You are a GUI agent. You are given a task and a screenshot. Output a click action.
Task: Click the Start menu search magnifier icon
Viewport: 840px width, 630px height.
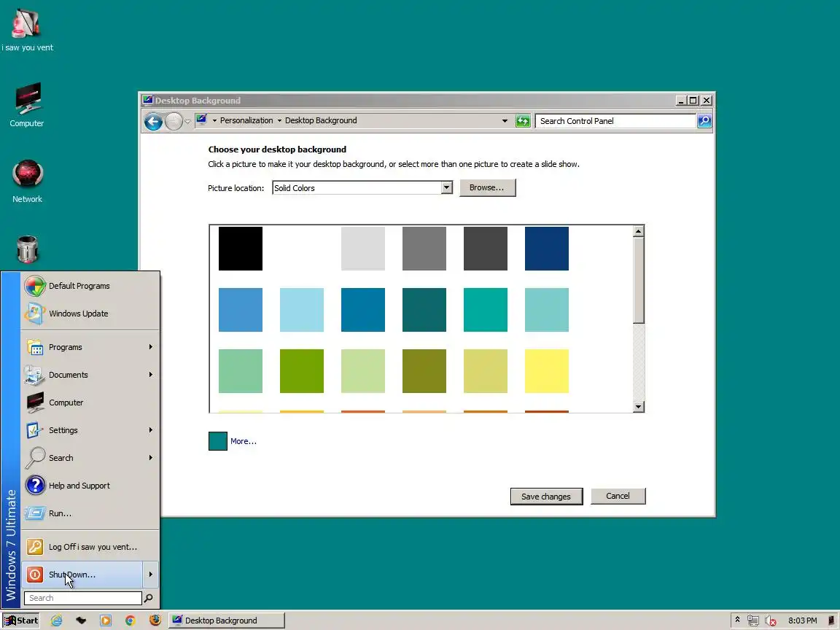tap(149, 598)
